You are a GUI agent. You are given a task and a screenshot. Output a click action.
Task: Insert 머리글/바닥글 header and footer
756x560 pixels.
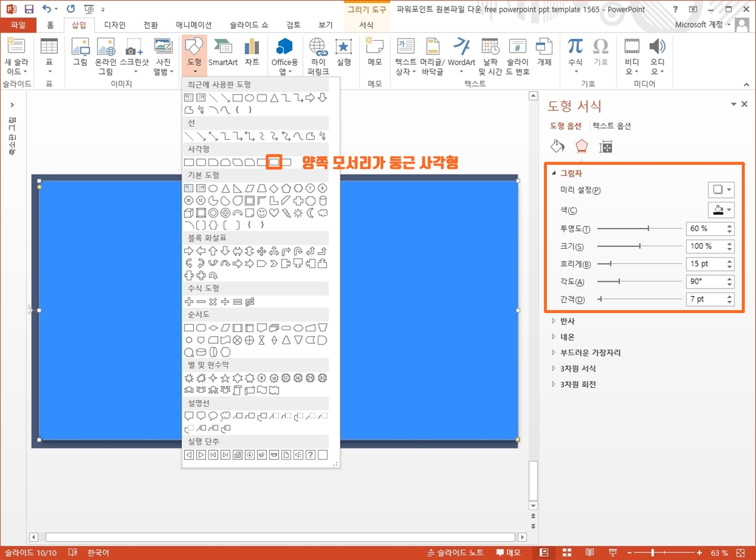pyautogui.click(x=432, y=57)
